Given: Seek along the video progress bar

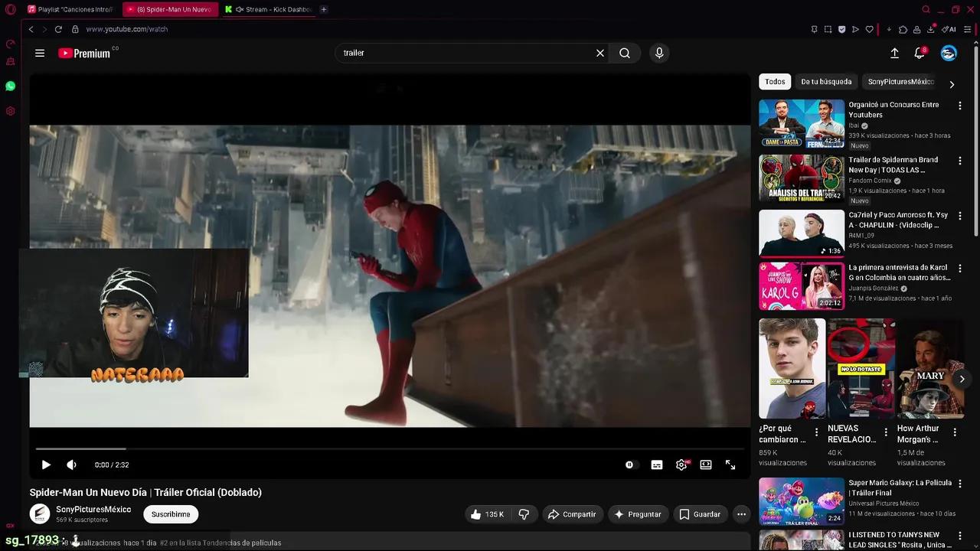Looking at the screenshot, I should coord(390,448).
